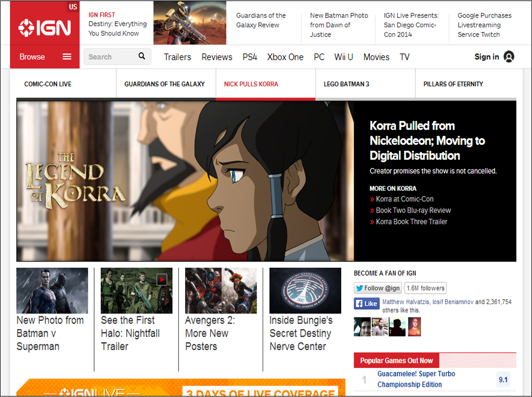Click Iosif Beniaminov name link

[x=452, y=302]
